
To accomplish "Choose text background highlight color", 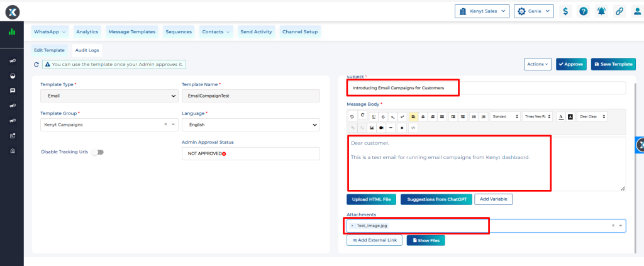I will click(x=570, y=116).
